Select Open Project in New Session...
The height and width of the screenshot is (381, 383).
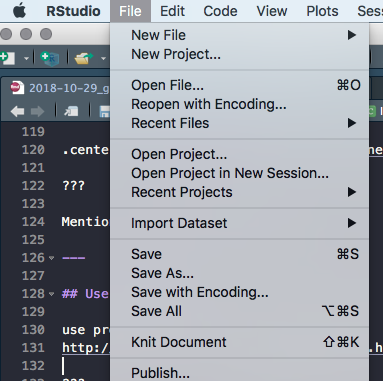239,173
